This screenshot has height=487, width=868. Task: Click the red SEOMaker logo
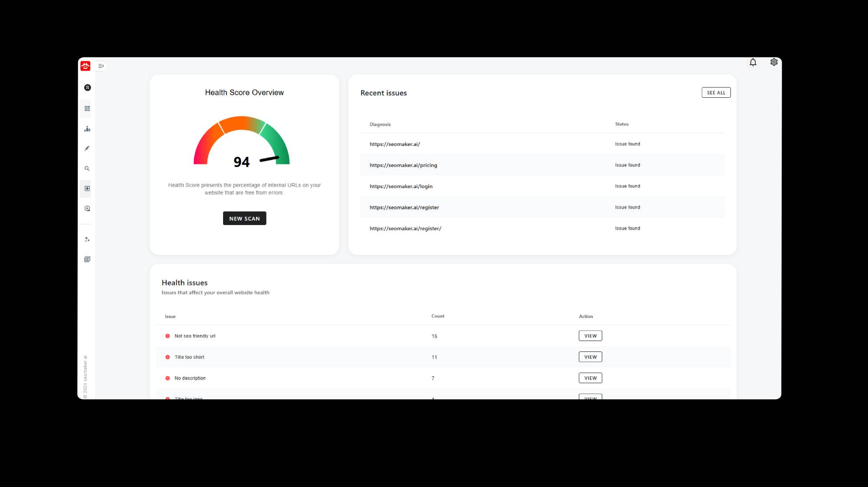pos(85,66)
